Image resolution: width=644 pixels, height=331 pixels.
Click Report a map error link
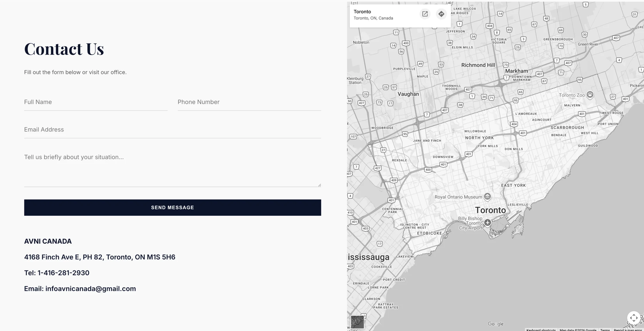[628, 330]
